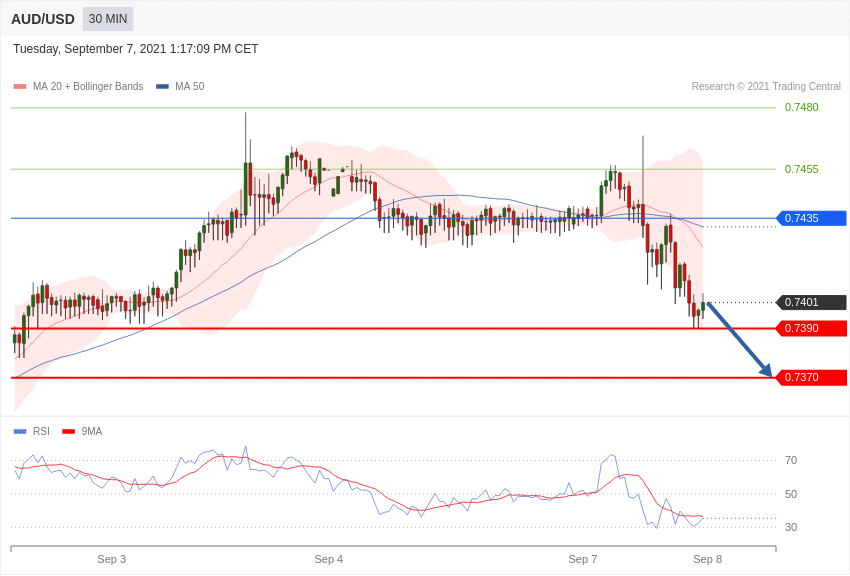This screenshot has height=576, width=850.
Task: Click the Sep 8 date axis label
Action: (x=707, y=559)
